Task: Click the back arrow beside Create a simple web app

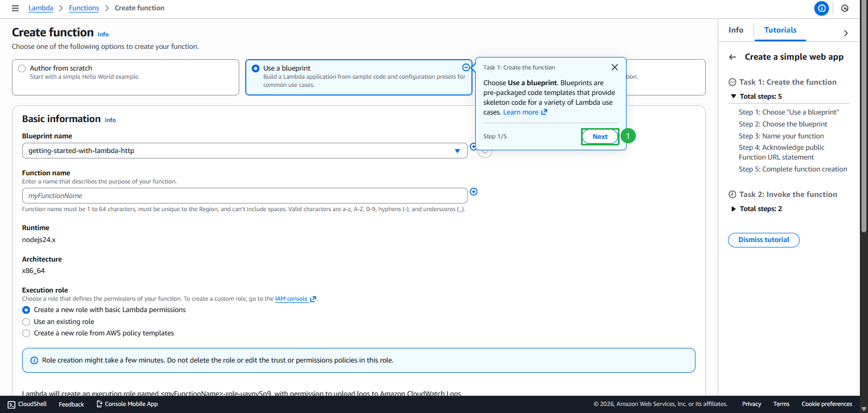Action: pos(732,57)
